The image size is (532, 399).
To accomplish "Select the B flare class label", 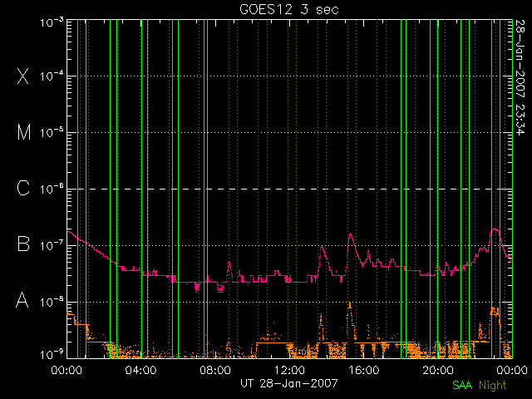I will coord(23,244).
